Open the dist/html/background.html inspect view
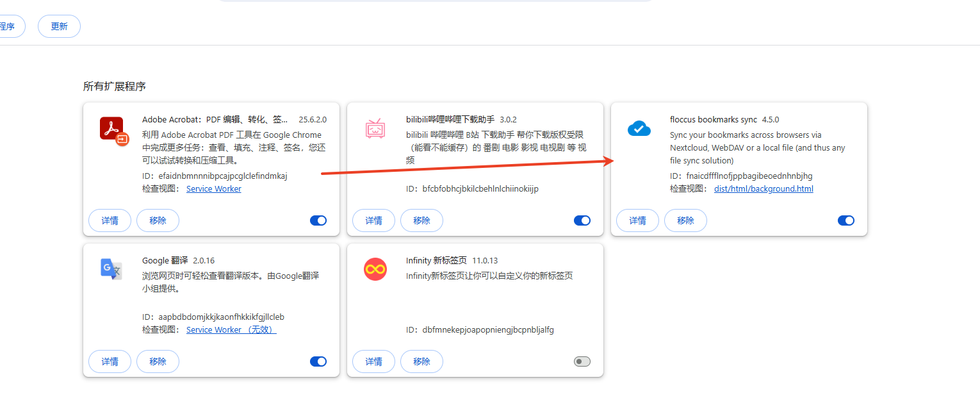The height and width of the screenshot is (407, 980). [x=764, y=188]
